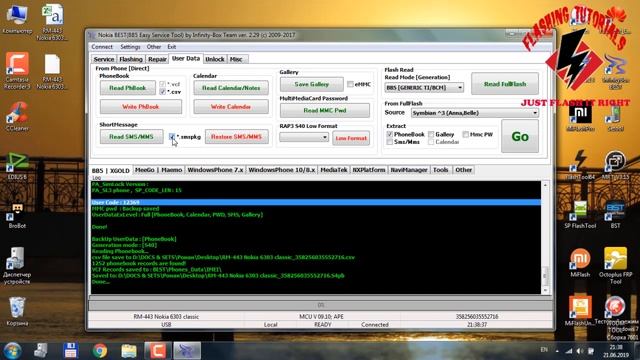The image size is (640, 360).
Task: Toggle the *.smspkg checkbox
Action: click(x=172, y=137)
